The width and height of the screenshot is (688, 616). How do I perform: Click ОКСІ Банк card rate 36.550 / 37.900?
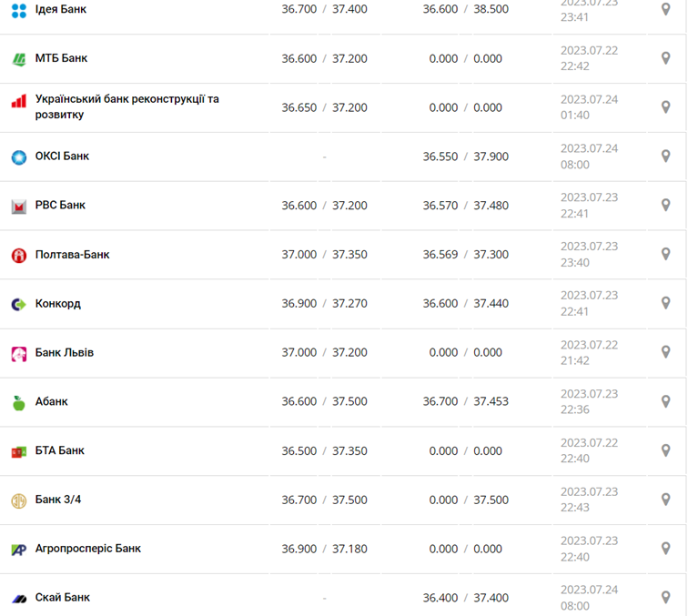point(465,157)
